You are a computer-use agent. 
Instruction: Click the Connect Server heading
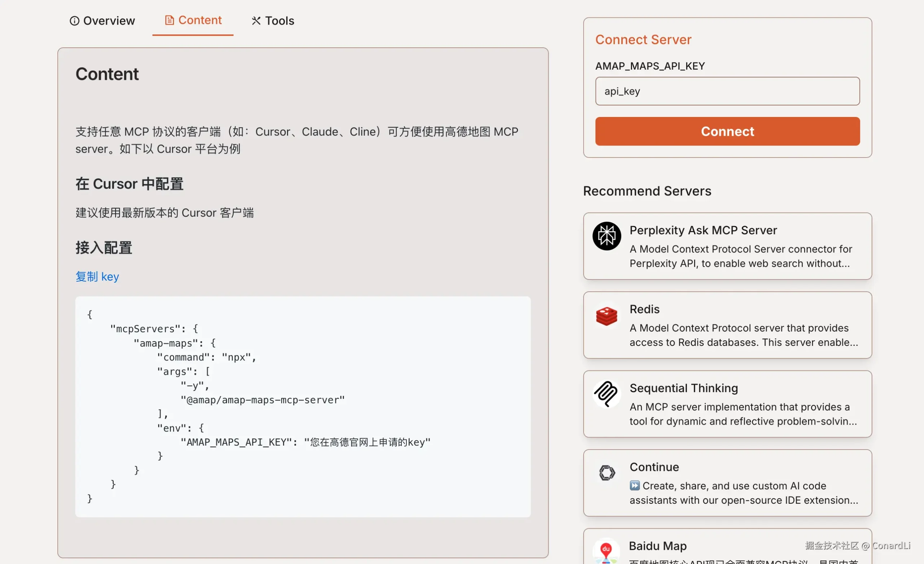tap(643, 39)
